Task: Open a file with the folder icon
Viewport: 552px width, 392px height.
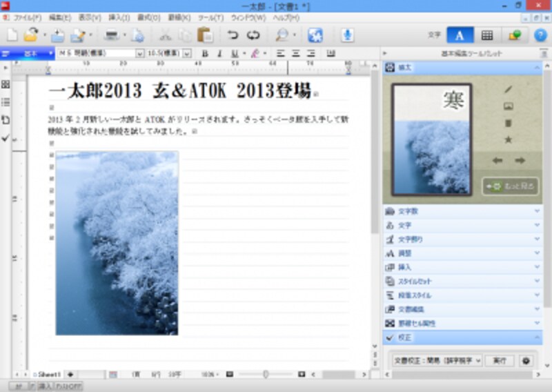Action: (x=31, y=35)
